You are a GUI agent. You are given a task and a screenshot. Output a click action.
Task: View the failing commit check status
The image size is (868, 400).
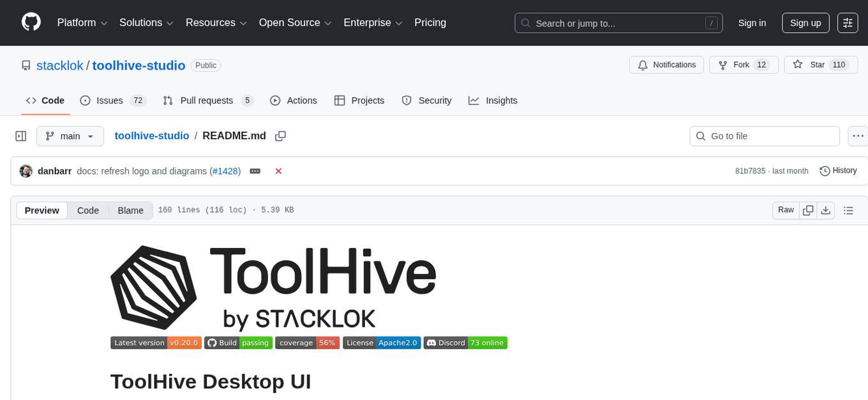click(278, 171)
